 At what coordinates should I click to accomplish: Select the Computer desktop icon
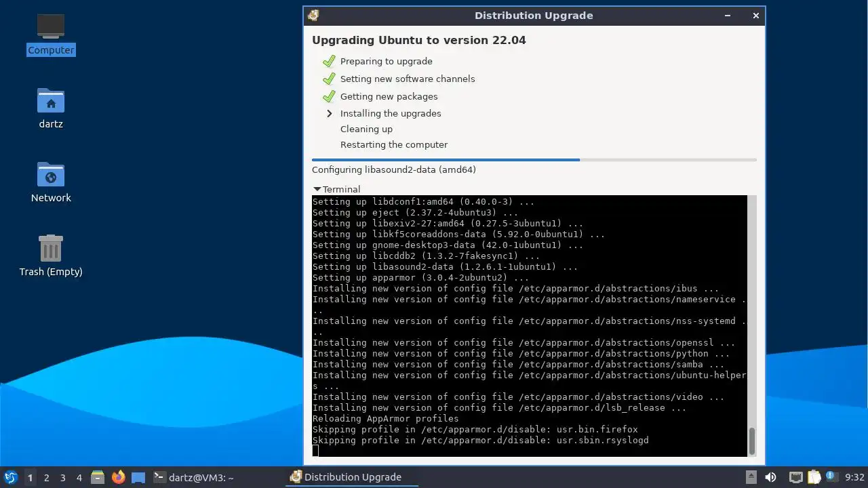51,35
